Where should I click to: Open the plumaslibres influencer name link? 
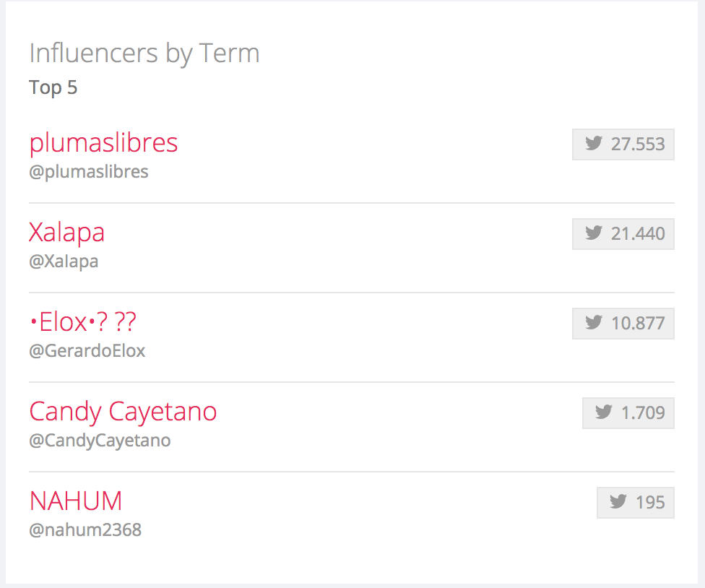click(x=103, y=142)
